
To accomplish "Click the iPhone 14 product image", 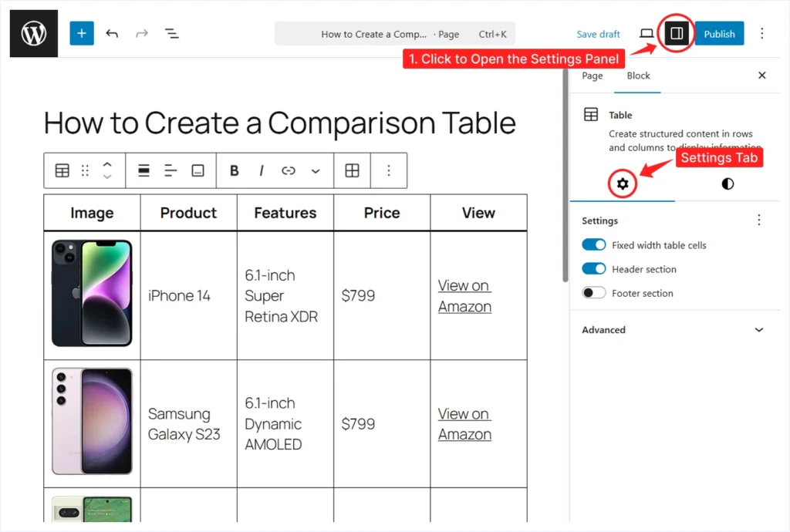I will pos(92,293).
